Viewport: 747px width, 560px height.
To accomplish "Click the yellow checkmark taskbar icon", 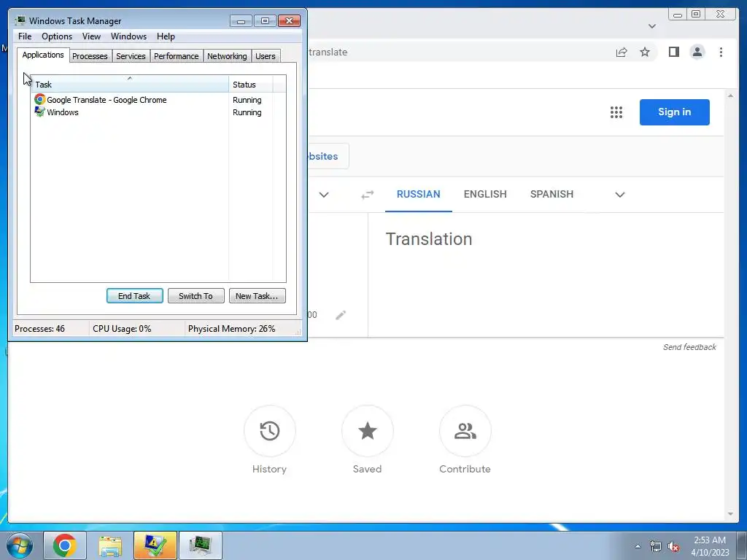I will coord(155,545).
